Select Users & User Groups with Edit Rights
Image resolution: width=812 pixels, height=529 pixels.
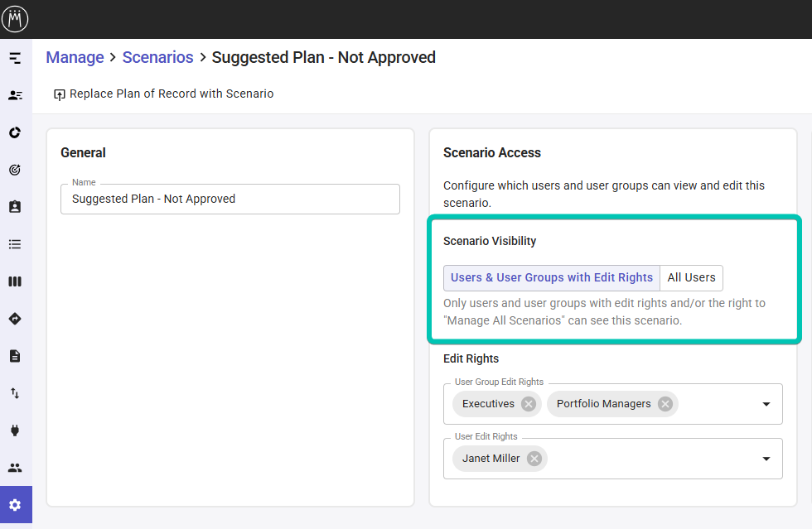click(551, 278)
